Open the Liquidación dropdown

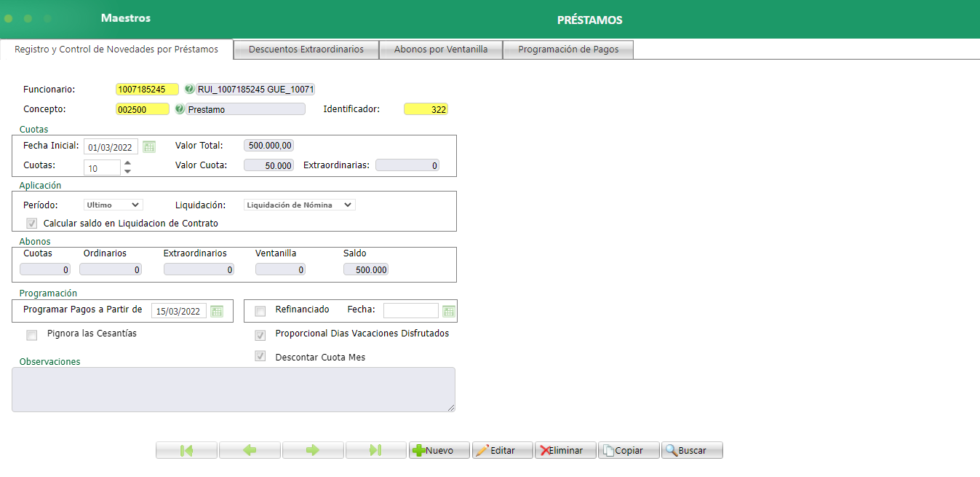tap(299, 205)
